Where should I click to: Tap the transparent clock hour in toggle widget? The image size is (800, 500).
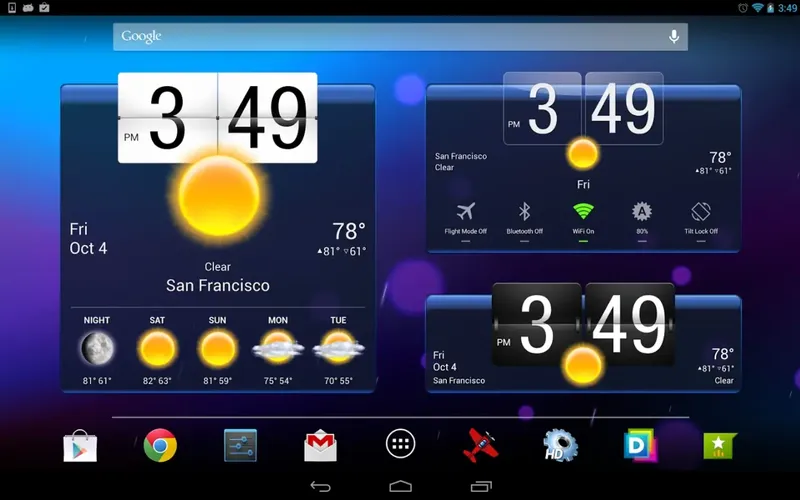point(542,109)
